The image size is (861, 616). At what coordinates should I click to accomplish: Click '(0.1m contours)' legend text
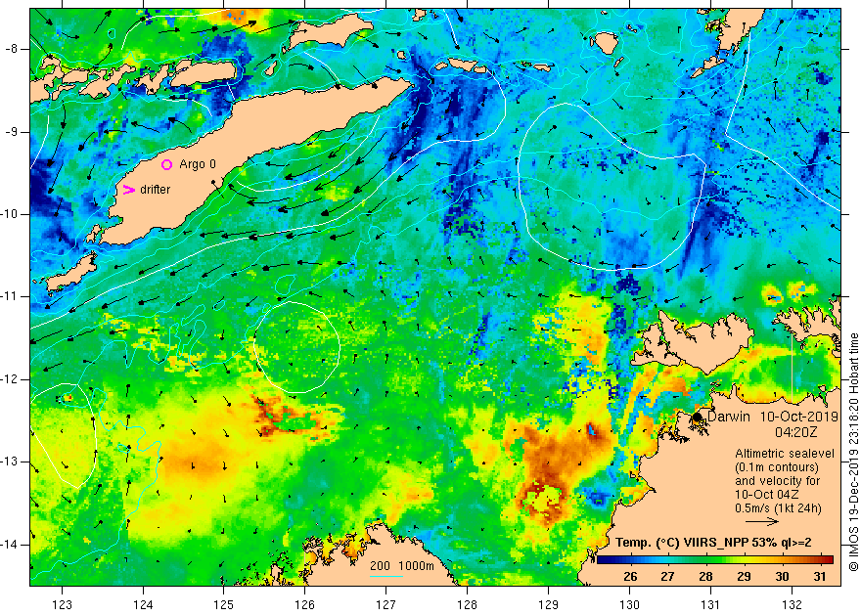(x=777, y=467)
